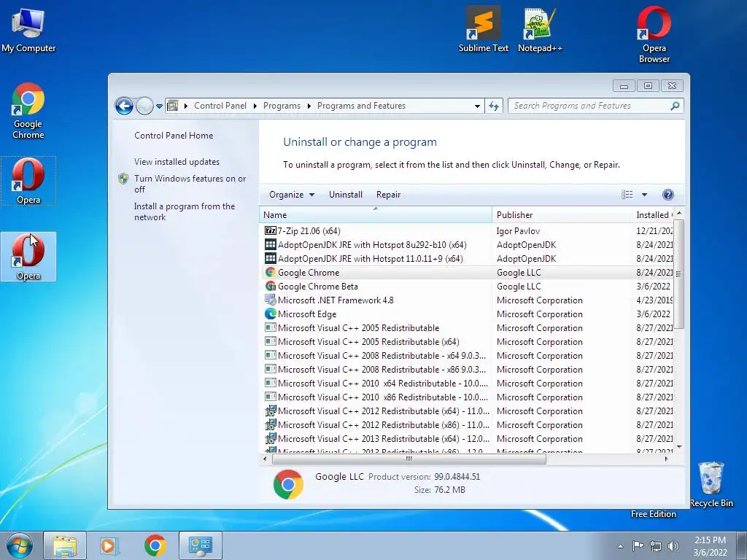The height and width of the screenshot is (560, 747).
Task: Sort by the Name column header
Action: pos(376,215)
